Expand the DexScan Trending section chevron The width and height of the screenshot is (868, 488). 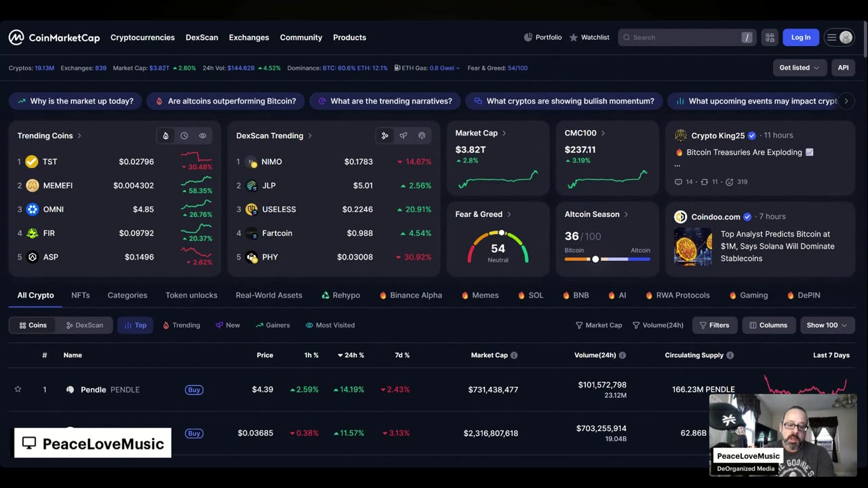click(x=310, y=136)
